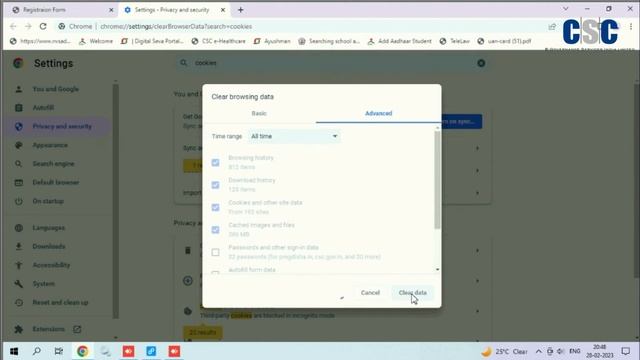The width and height of the screenshot is (640, 360).
Task: Click the Languages globe icon
Action: click(x=18, y=228)
